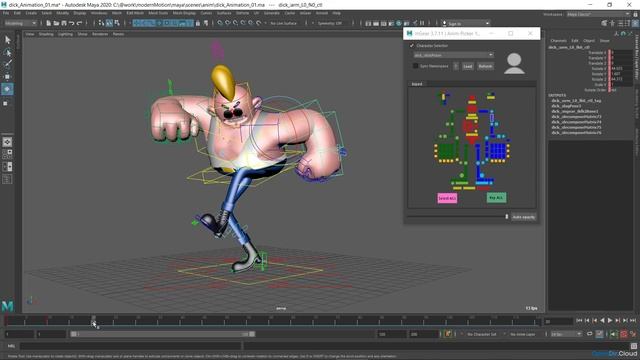Jump to the end of the playback range
Screen dimensions: 640x360
click(633, 321)
